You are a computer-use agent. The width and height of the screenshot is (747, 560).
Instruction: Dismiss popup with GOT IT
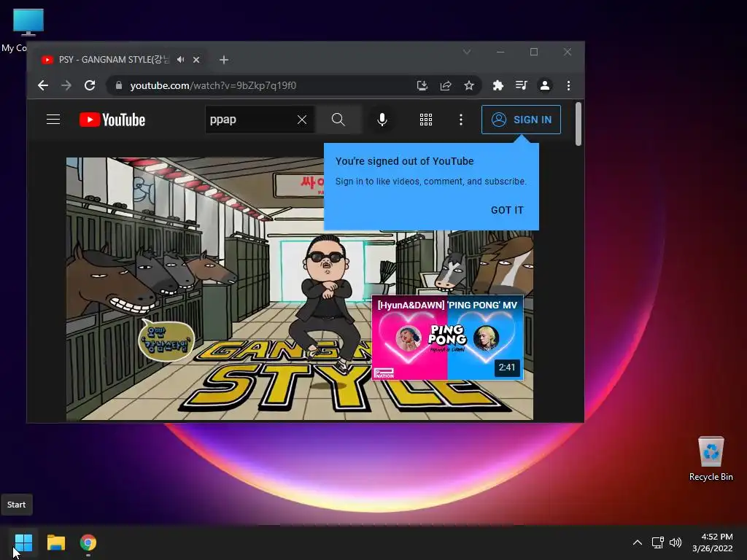coord(507,210)
